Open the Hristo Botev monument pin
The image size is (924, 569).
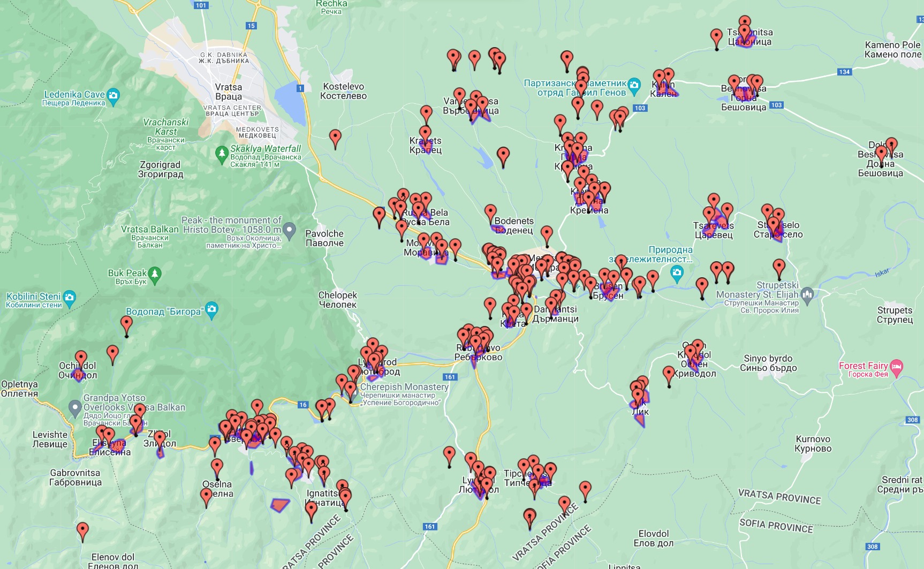[289, 230]
